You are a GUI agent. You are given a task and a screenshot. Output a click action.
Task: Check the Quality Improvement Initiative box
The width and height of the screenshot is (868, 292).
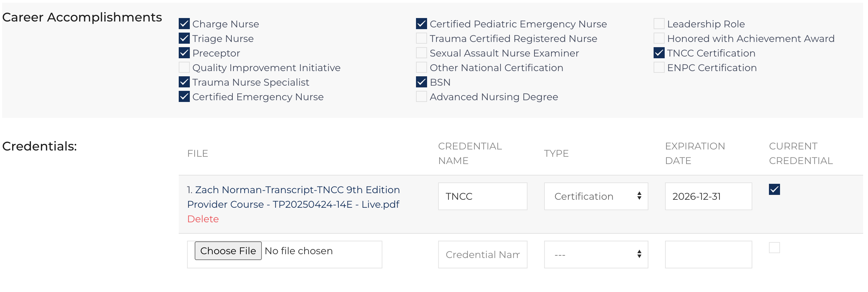point(184,68)
